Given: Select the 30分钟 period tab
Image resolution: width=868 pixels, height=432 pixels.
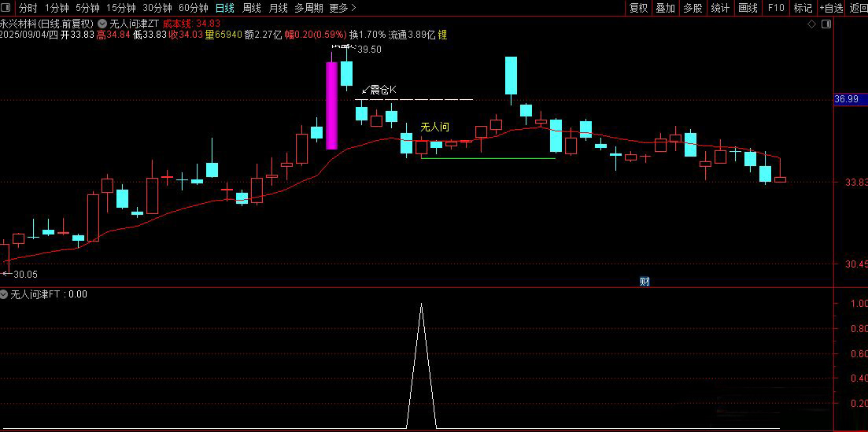Looking at the screenshot, I should pos(157,8).
